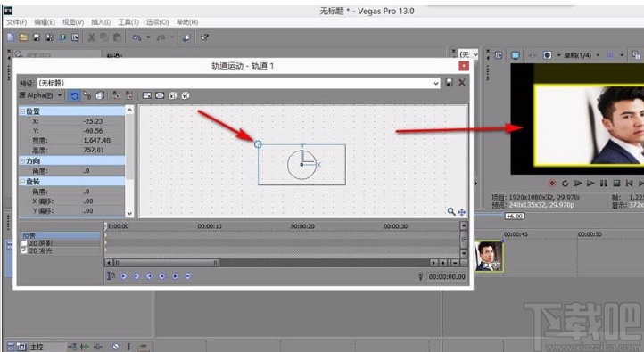Toggle the Prevent movement X lock icon
The width and height of the screenshot is (644, 352).
[116, 95]
